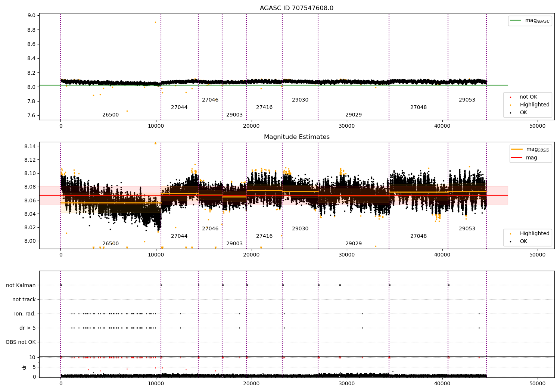560x392 pixels.
Task: Click the '8.00' y-tick in middle plot
Action: tap(30, 241)
